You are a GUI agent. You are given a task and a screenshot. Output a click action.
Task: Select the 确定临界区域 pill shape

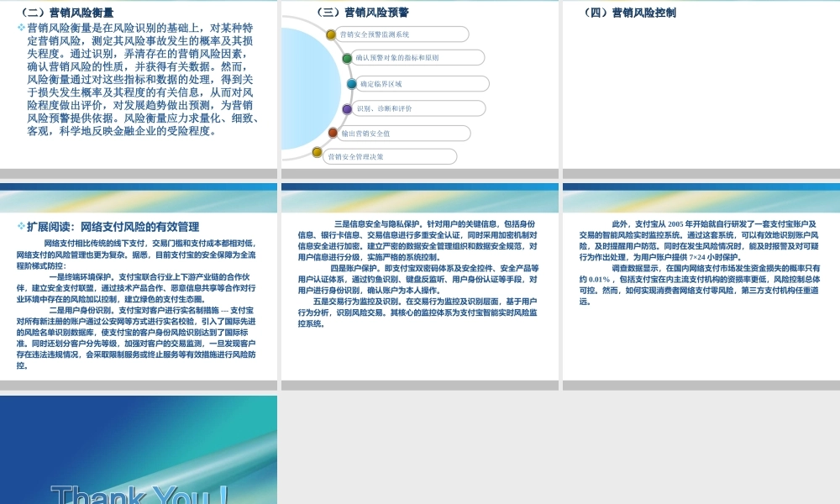pos(422,83)
